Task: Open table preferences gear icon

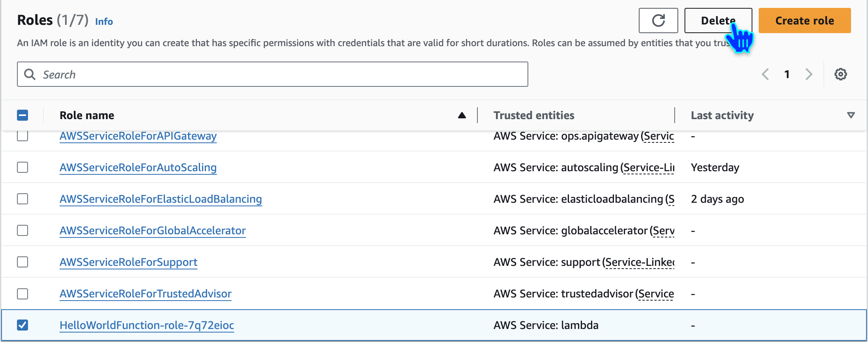Action: tap(840, 74)
